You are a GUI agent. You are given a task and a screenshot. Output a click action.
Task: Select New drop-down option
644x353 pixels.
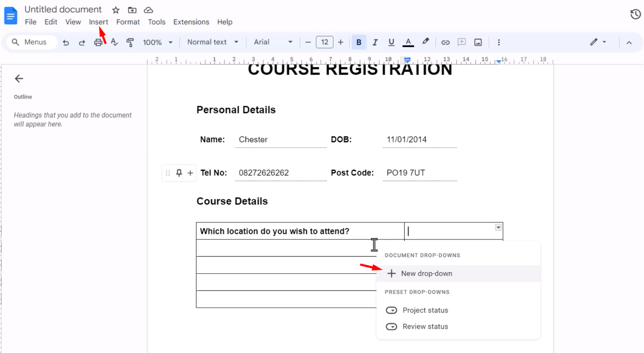coord(458,273)
